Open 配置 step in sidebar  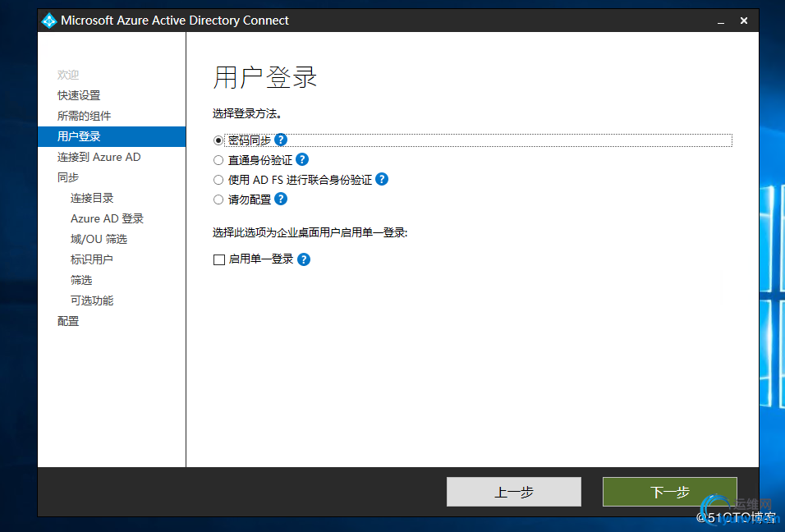(x=68, y=321)
